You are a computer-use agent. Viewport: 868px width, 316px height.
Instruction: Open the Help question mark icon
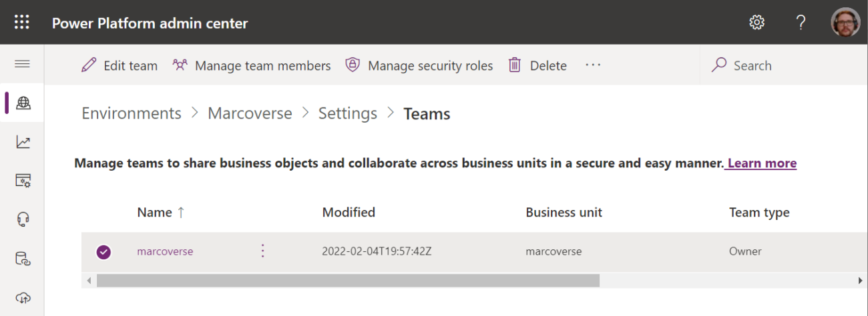tap(801, 23)
